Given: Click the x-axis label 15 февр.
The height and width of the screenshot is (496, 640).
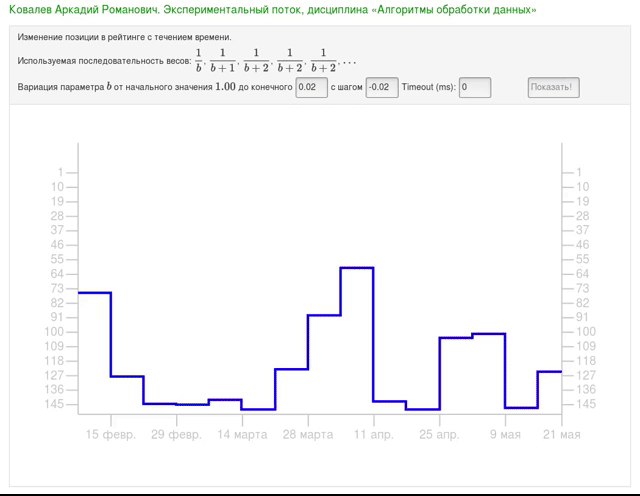Looking at the screenshot, I should [x=111, y=434].
